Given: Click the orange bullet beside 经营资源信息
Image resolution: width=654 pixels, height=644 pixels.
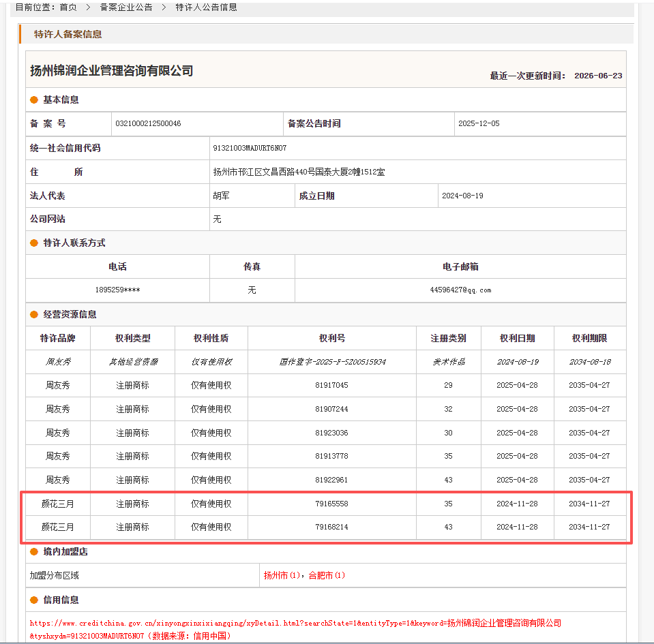Looking at the screenshot, I should pyautogui.click(x=34, y=315).
